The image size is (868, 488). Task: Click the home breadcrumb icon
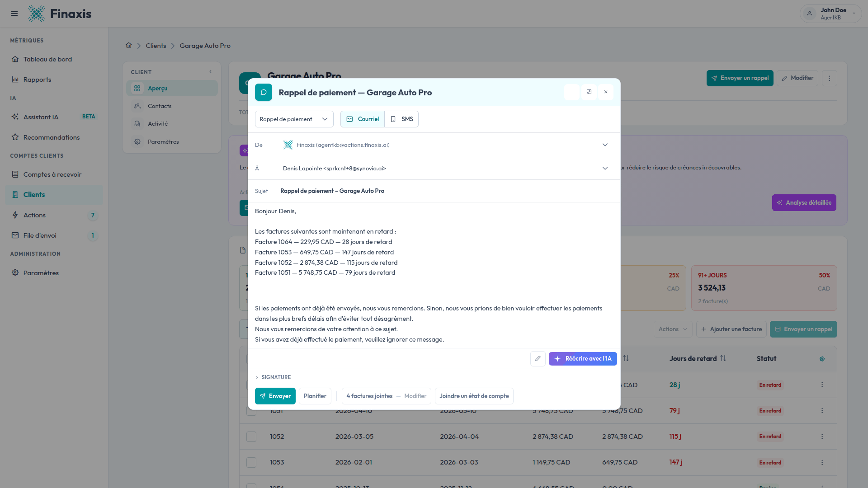pyautogui.click(x=129, y=45)
